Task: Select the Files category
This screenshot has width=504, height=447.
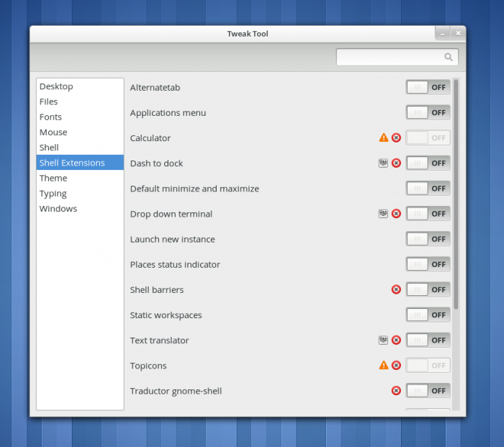Action: [x=80, y=101]
